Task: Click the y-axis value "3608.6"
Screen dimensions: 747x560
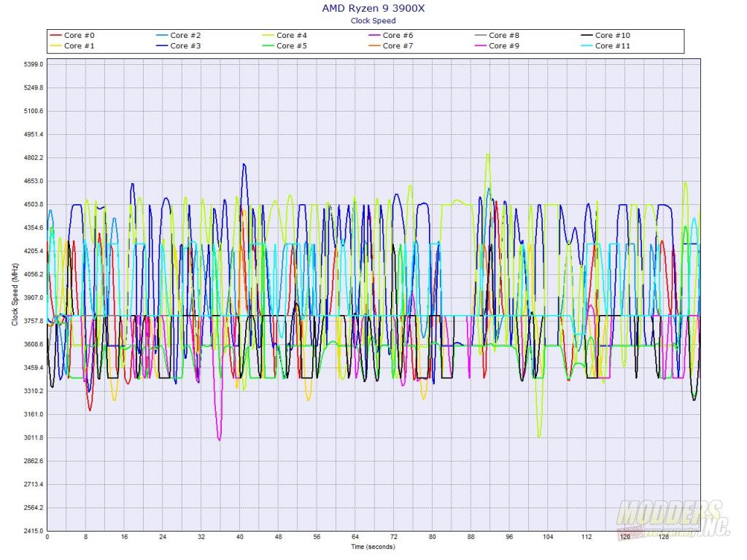Action: click(x=34, y=344)
